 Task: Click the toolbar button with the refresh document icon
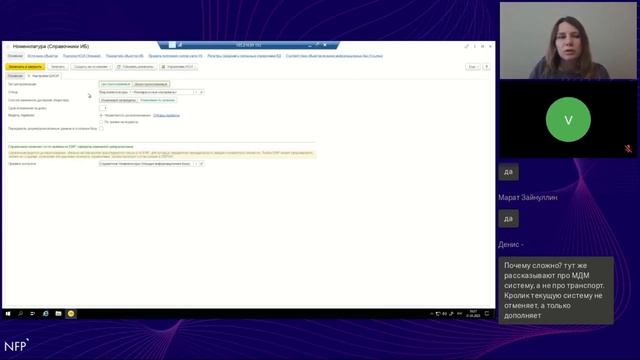coord(135,67)
